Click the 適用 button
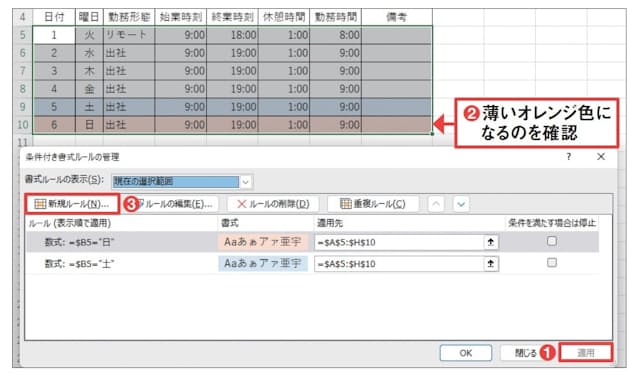638x377 pixels. click(586, 353)
